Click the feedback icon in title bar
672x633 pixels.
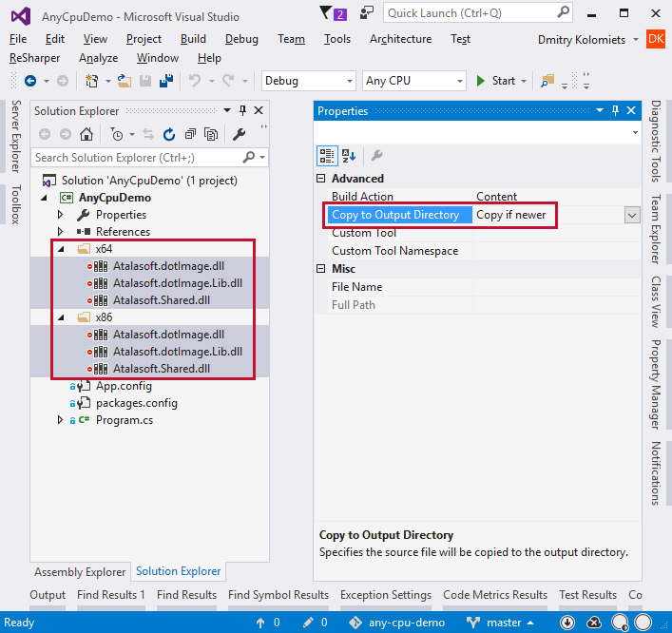click(x=367, y=13)
